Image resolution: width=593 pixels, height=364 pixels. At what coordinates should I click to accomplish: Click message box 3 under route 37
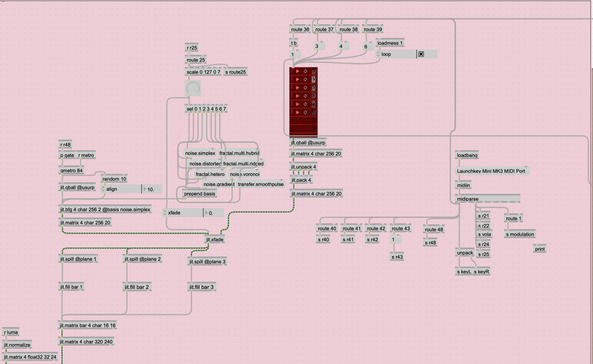tap(319, 46)
